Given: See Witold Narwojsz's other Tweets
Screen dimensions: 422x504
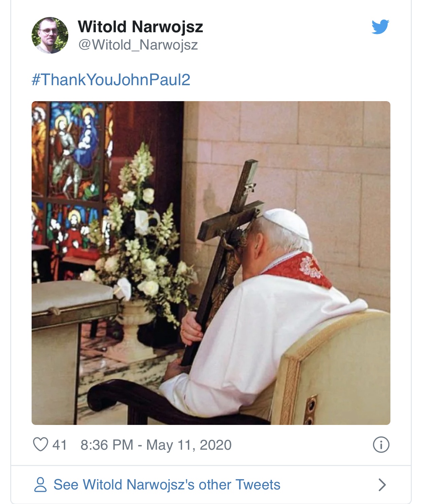Looking at the screenshot, I should point(167,485).
